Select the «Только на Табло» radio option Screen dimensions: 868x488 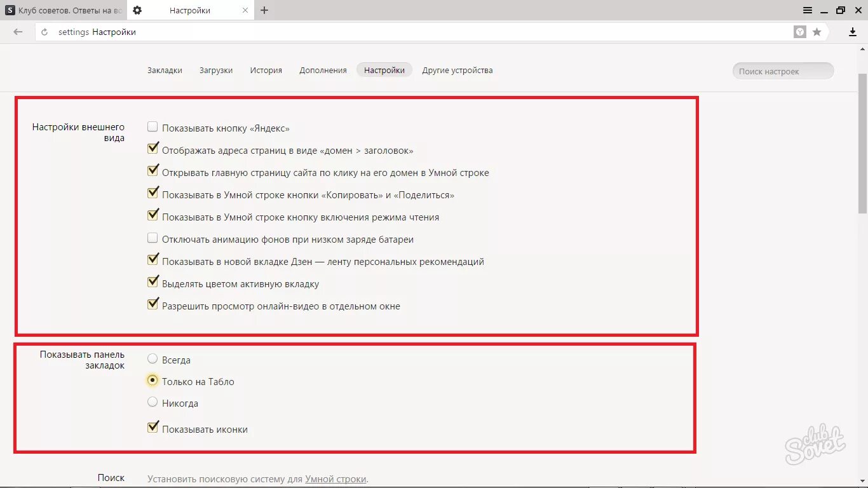coord(153,381)
